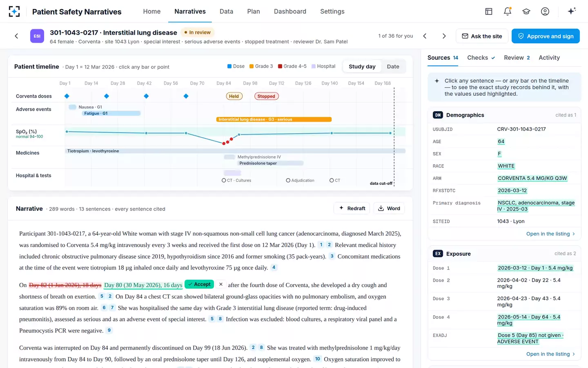Screen dimensions: 588x368
Task: Switch the timeline axis to Date
Action: [393, 67]
